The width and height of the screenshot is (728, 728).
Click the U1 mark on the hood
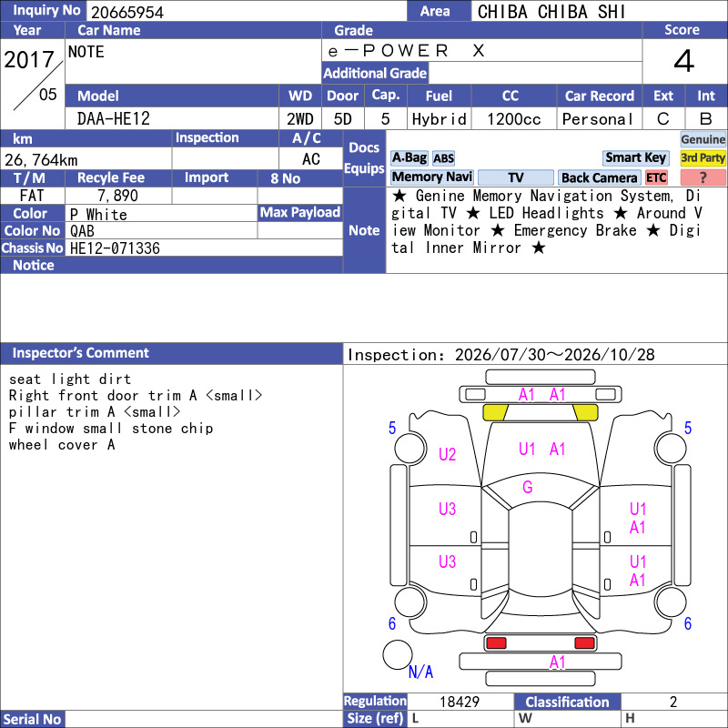tap(527, 449)
